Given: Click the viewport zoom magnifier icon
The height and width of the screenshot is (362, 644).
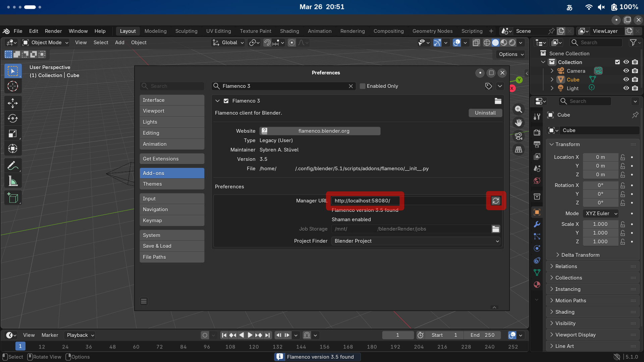Looking at the screenshot, I should pyautogui.click(x=519, y=109).
